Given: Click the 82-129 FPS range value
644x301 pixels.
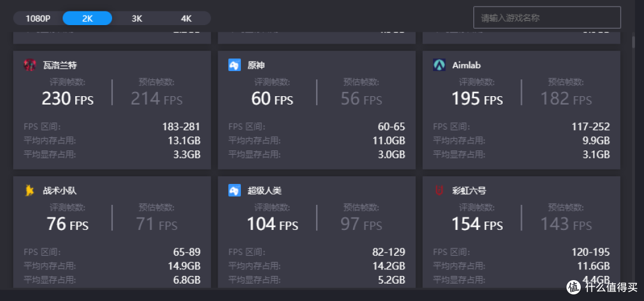Looking at the screenshot, I should click(389, 252).
